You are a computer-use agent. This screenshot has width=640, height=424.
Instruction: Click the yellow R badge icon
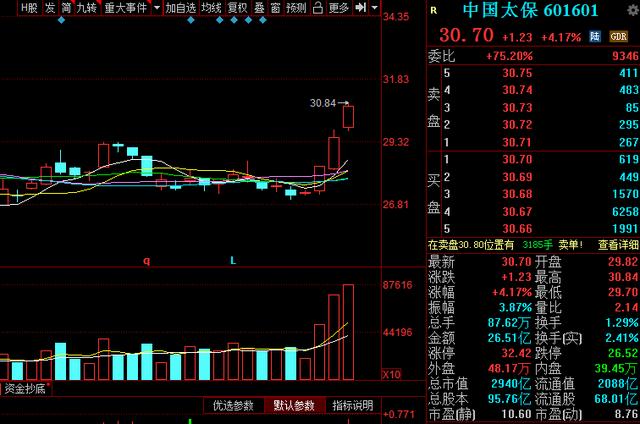pyautogui.click(x=433, y=11)
